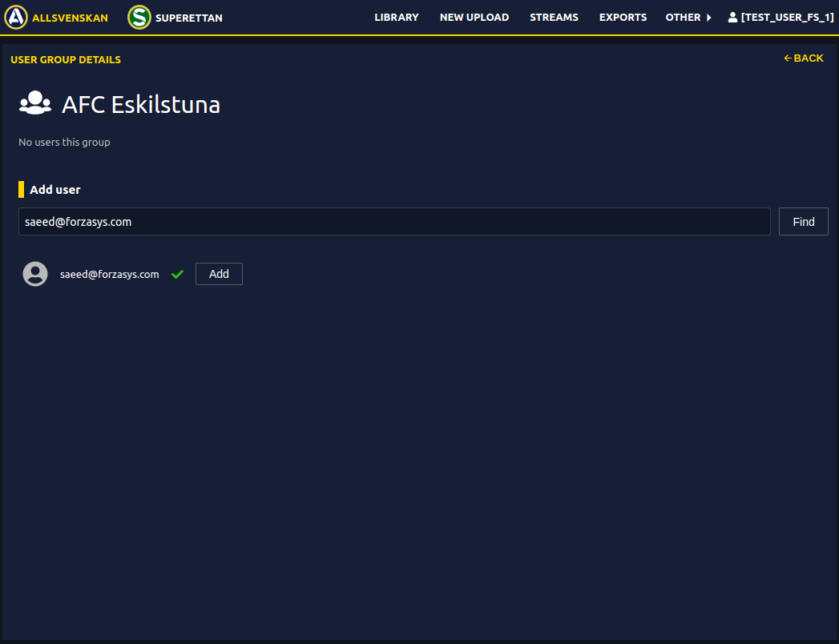
Task: Click the back arrow at top right
Action: pyautogui.click(x=788, y=58)
